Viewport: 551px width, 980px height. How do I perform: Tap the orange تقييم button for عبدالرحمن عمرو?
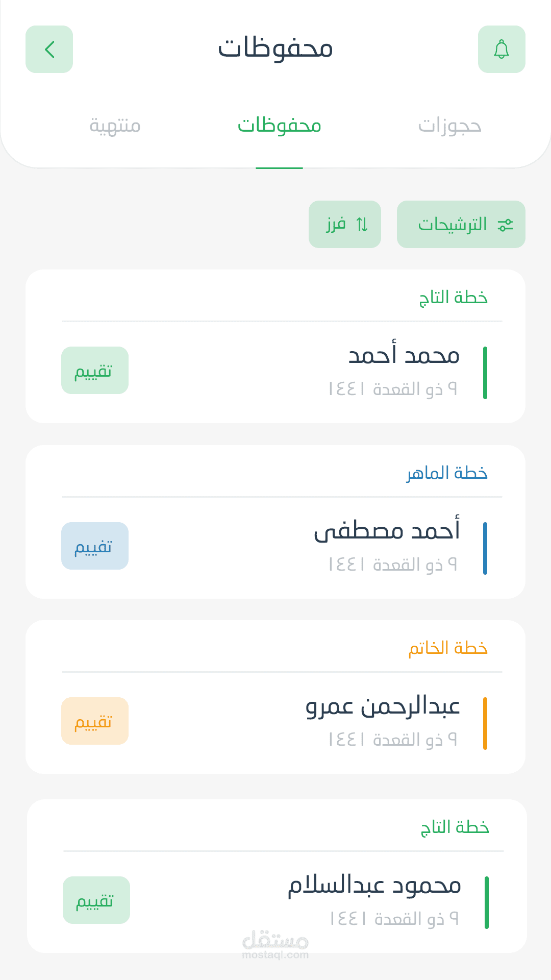pos(95,721)
